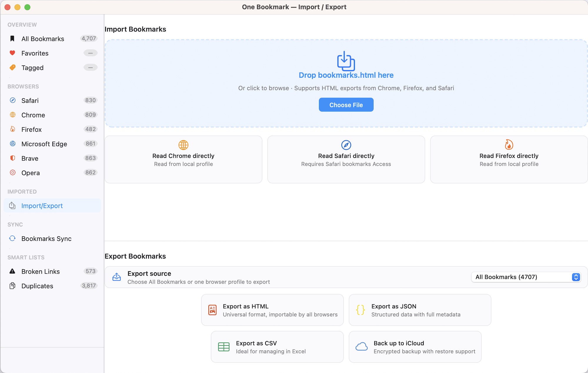Open the Broken Links smart list
Image resolution: width=588 pixels, height=373 pixels.
[x=52, y=271]
